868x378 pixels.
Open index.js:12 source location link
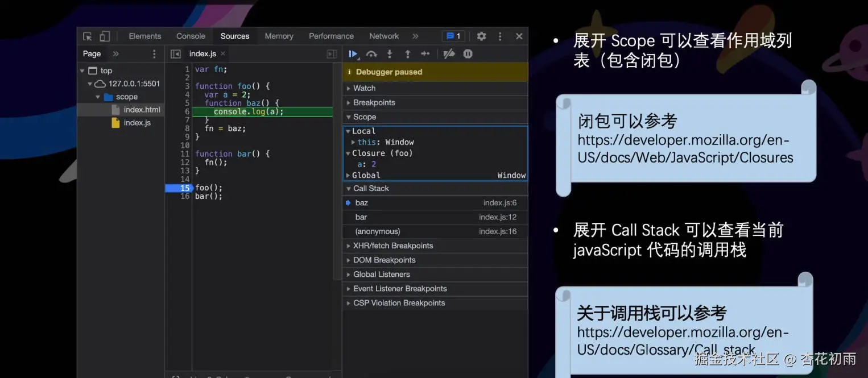click(x=498, y=217)
